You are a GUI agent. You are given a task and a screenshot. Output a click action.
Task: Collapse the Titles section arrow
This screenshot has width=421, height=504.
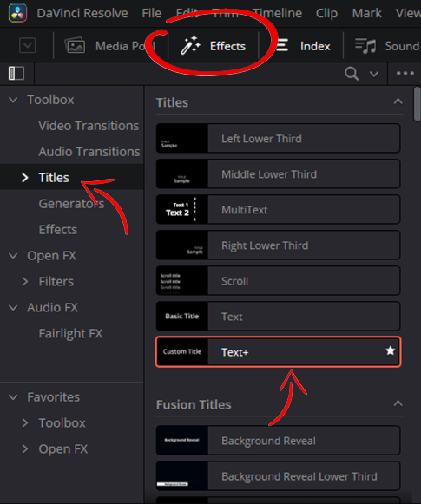(398, 101)
